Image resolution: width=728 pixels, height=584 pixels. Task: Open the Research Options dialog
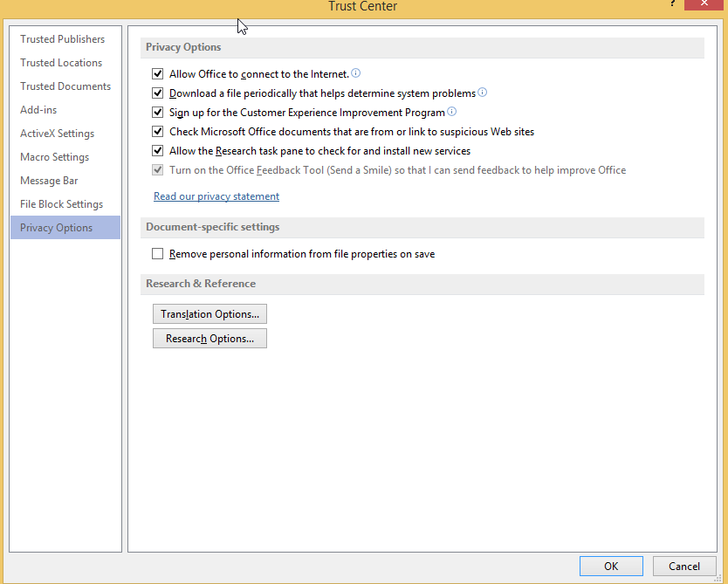pyautogui.click(x=209, y=338)
